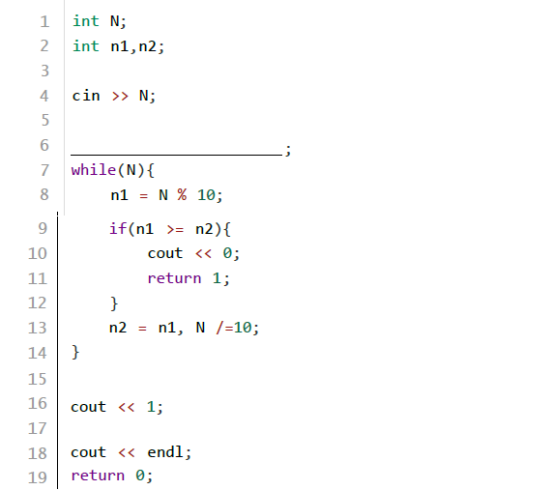
Task: Click the 'return 0;' statement
Action: pos(112,476)
